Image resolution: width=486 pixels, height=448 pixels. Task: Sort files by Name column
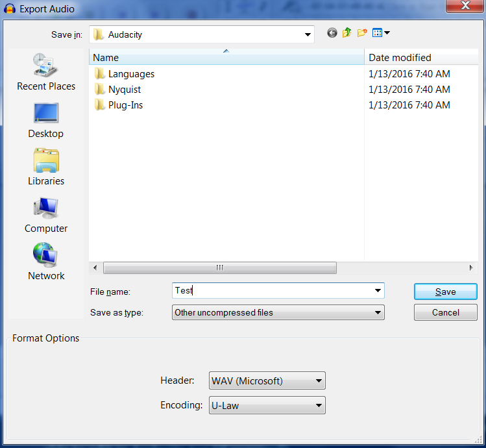tap(226, 57)
